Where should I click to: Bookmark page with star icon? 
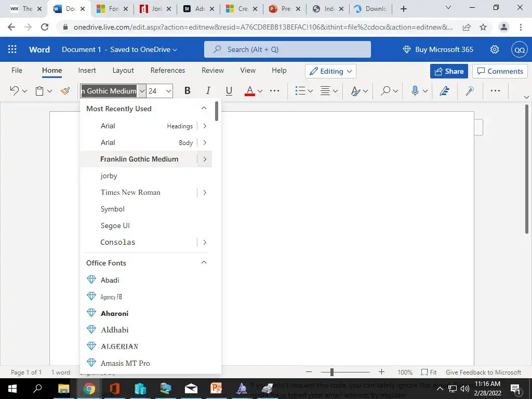[x=483, y=27]
